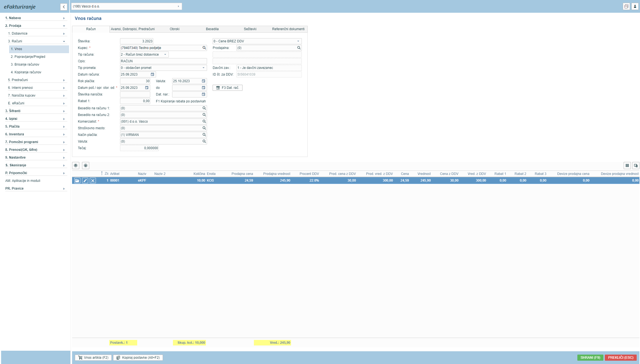
Task: Expand the 1. Dobavnice submenu
Action: coord(37,33)
